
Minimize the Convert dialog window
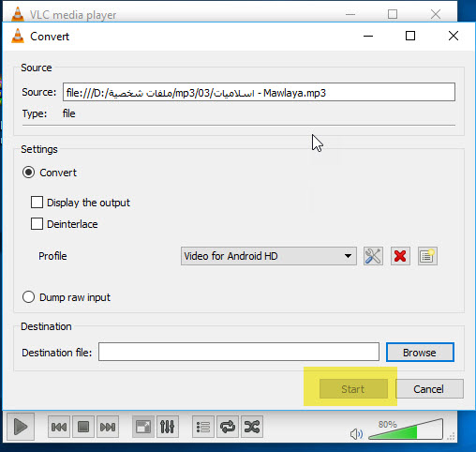click(x=368, y=36)
